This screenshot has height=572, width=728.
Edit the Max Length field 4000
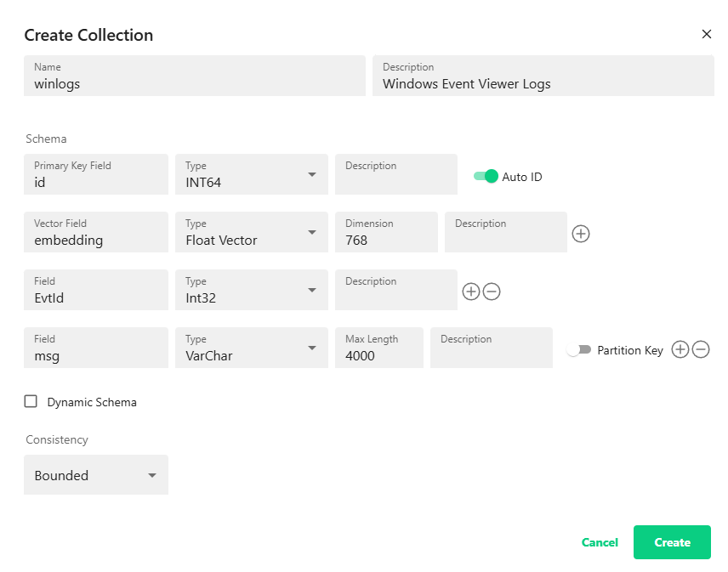379,348
